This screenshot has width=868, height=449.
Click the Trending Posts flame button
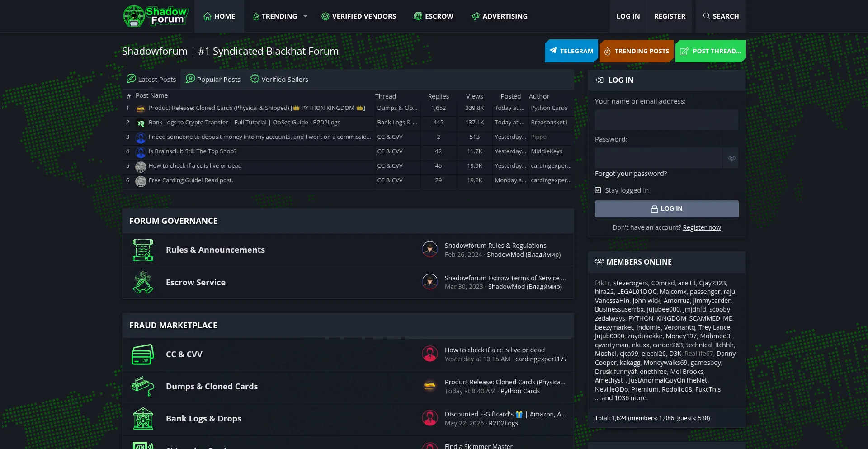[x=637, y=51]
